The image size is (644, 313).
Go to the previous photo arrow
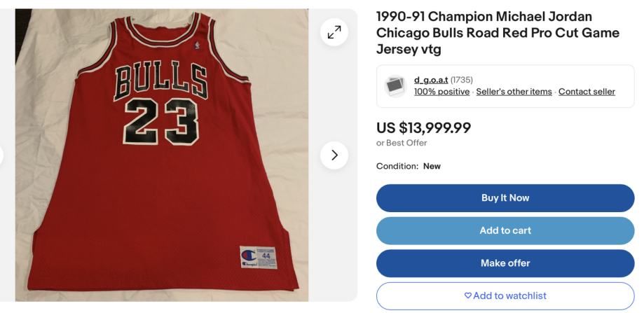tap(2, 155)
